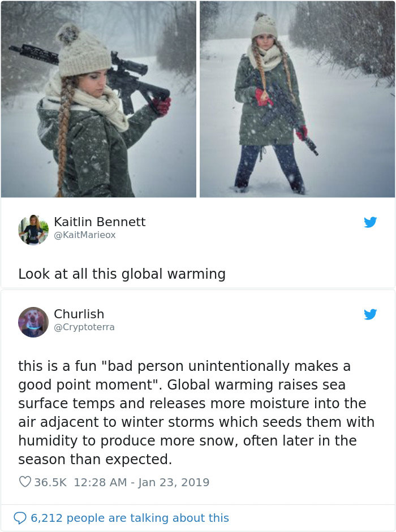
Task: Click the Churlish reply tweet body text
Action: pos(196,413)
